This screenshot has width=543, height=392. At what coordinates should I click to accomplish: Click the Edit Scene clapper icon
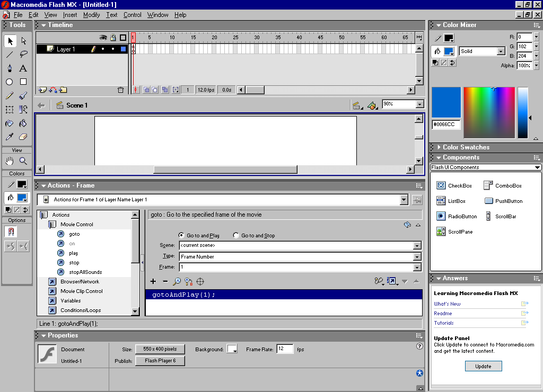pos(357,105)
